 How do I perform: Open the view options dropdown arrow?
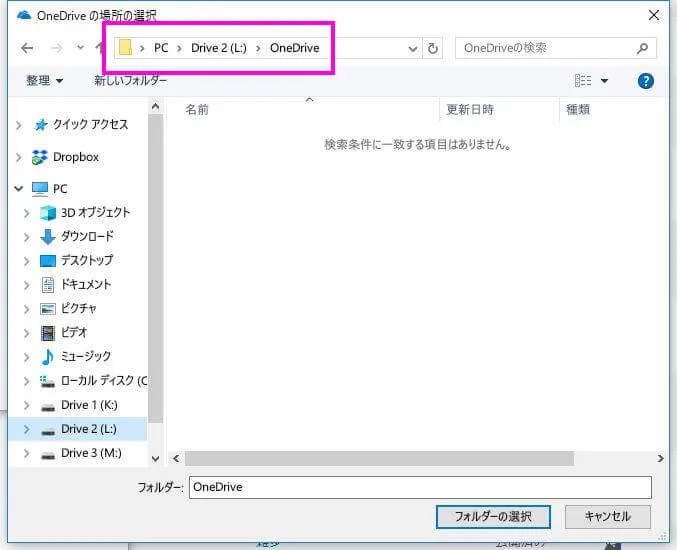[x=604, y=81]
